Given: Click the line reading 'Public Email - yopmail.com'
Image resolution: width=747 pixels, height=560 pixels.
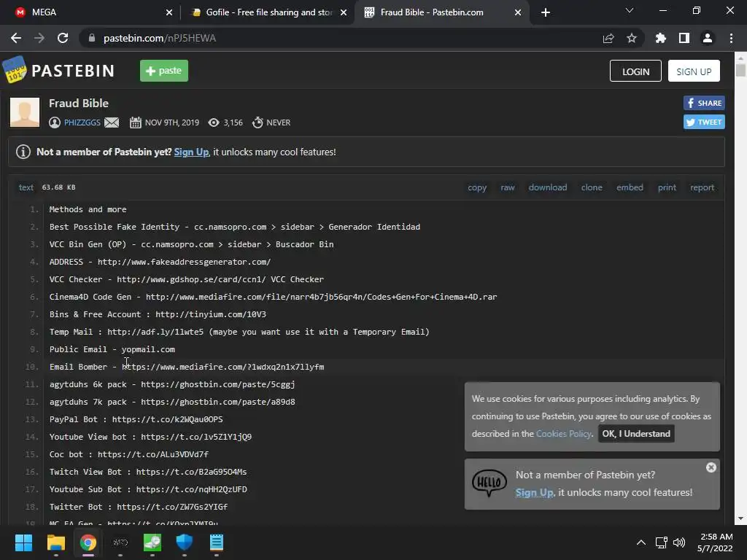Looking at the screenshot, I should coord(112,349).
